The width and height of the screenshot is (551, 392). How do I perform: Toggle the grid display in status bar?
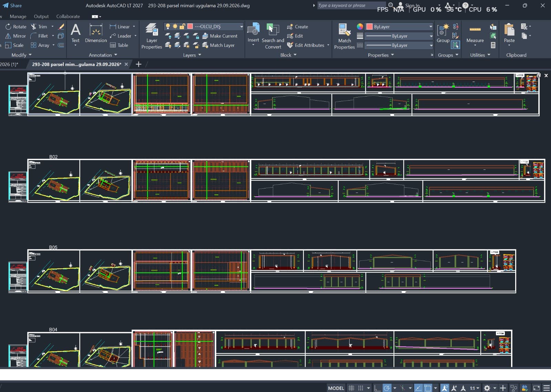tap(351, 388)
